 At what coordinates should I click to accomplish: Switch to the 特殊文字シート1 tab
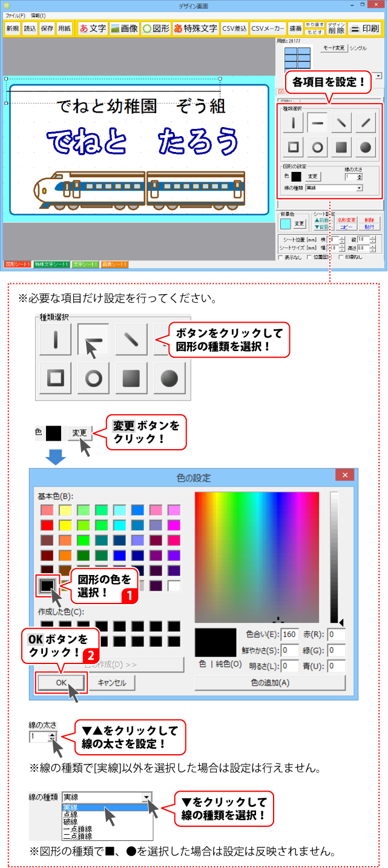click(51, 265)
